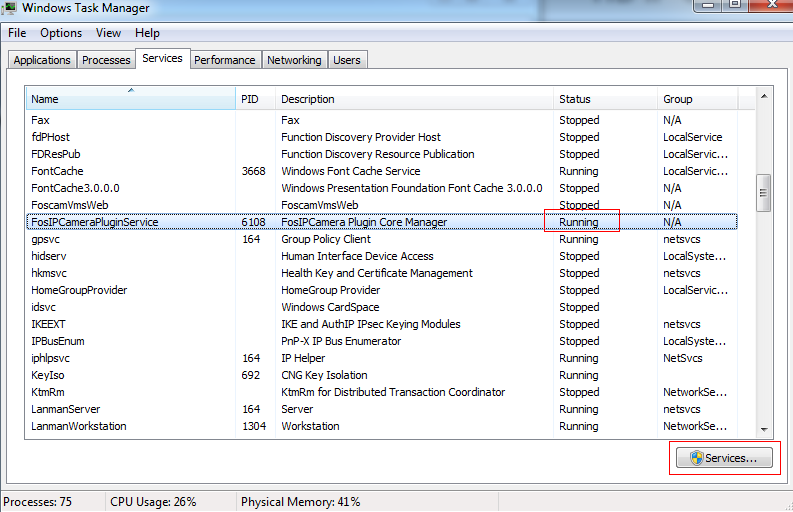Select the fdPHost service
This screenshot has width=793, height=512.
pyautogui.click(x=51, y=137)
